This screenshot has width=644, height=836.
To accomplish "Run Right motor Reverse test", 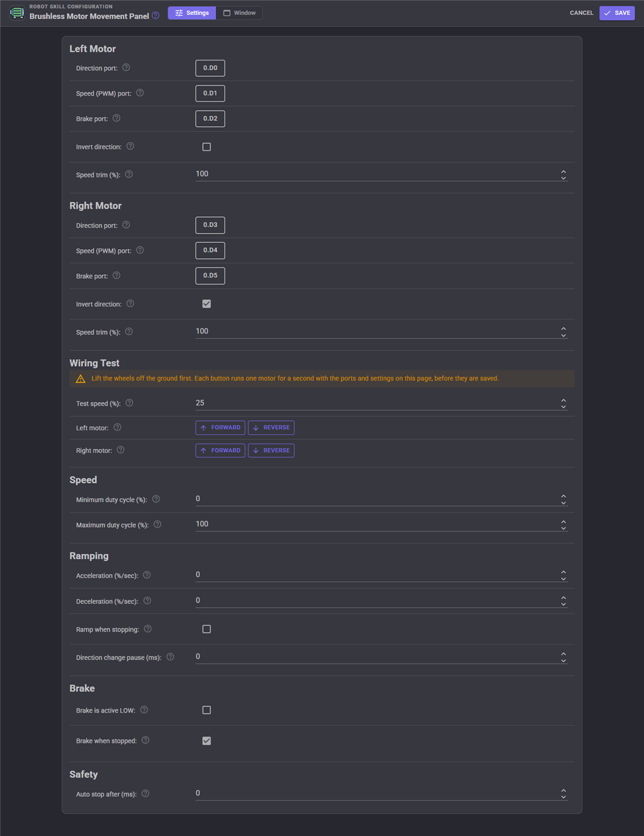I will pyautogui.click(x=271, y=450).
